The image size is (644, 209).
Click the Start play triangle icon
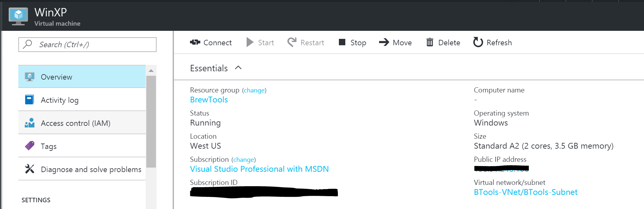250,42
